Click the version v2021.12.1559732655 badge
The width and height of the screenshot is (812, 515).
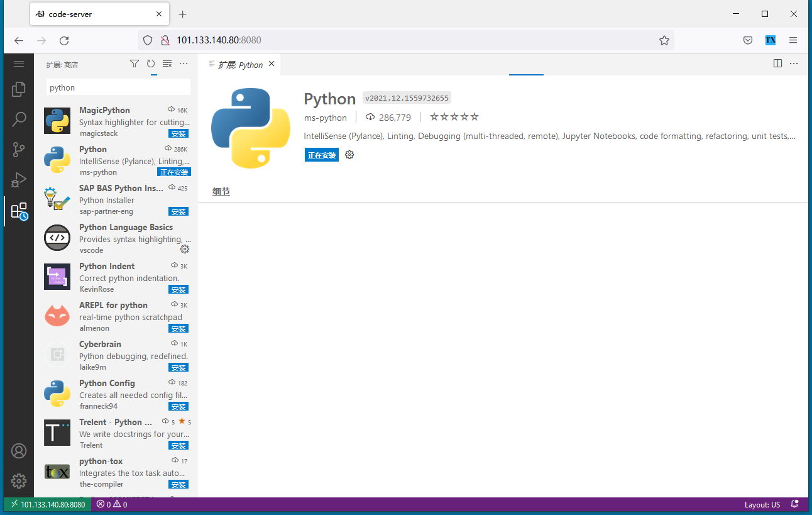[x=407, y=98]
